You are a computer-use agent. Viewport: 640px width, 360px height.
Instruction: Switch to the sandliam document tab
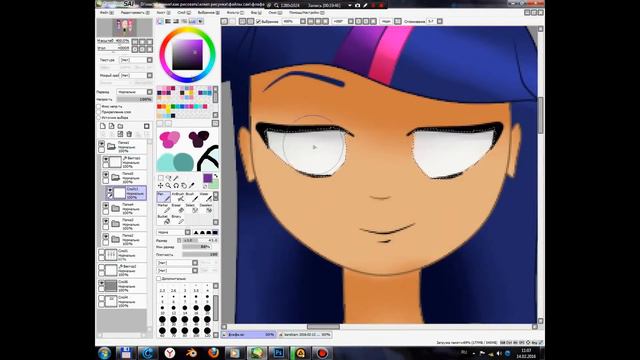pyautogui.click(x=306, y=335)
